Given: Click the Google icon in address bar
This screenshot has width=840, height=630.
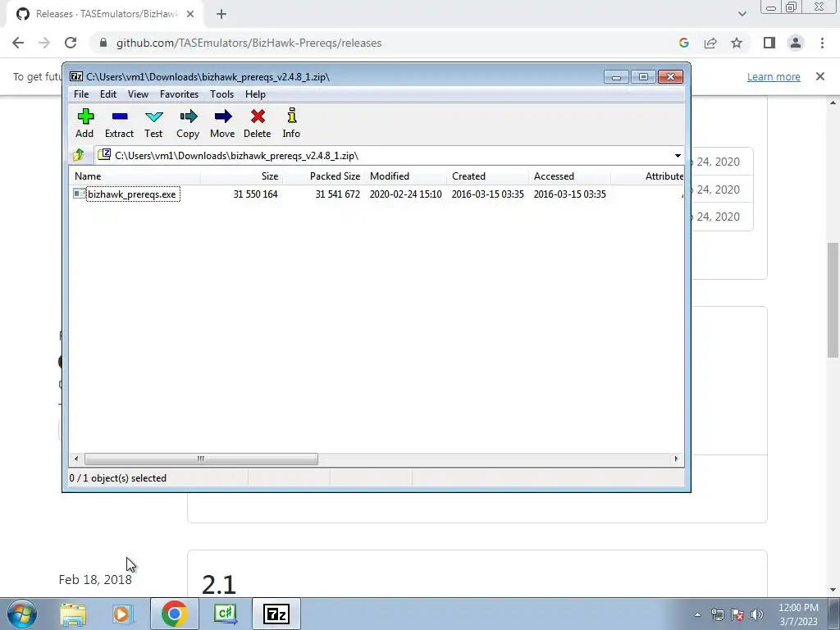Looking at the screenshot, I should (683, 43).
